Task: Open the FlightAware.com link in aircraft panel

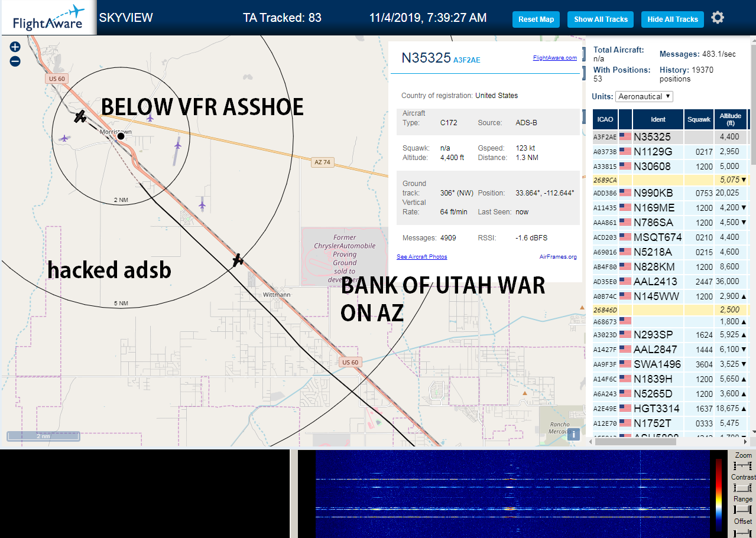Action: click(554, 58)
